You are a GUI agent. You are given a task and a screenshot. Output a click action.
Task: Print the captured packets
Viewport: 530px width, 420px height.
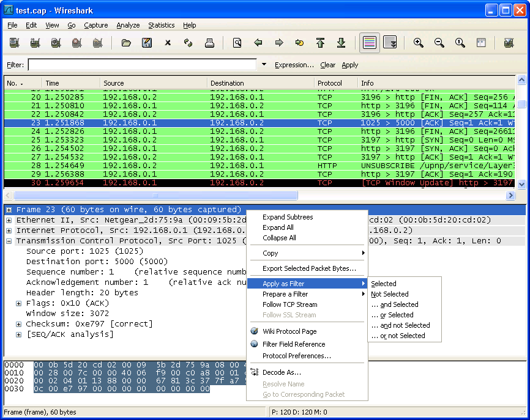[208, 43]
